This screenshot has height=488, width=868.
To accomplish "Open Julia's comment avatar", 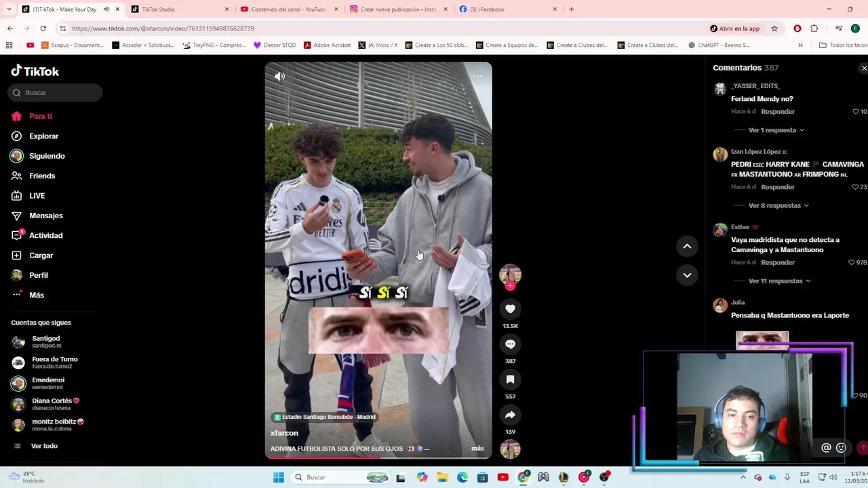I will point(720,306).
